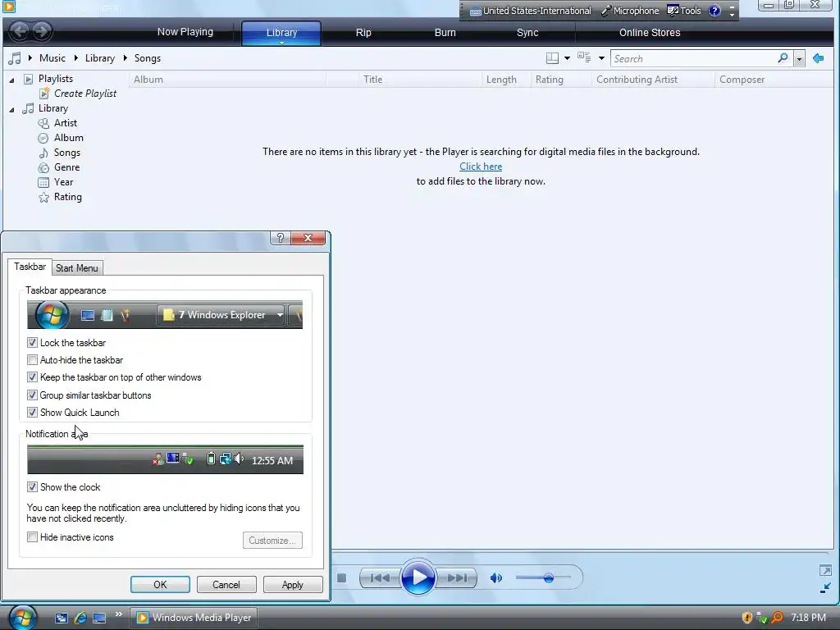Click Cancel in the taskbar properties dialog
840x630 pixels.
tap(226, 584)
